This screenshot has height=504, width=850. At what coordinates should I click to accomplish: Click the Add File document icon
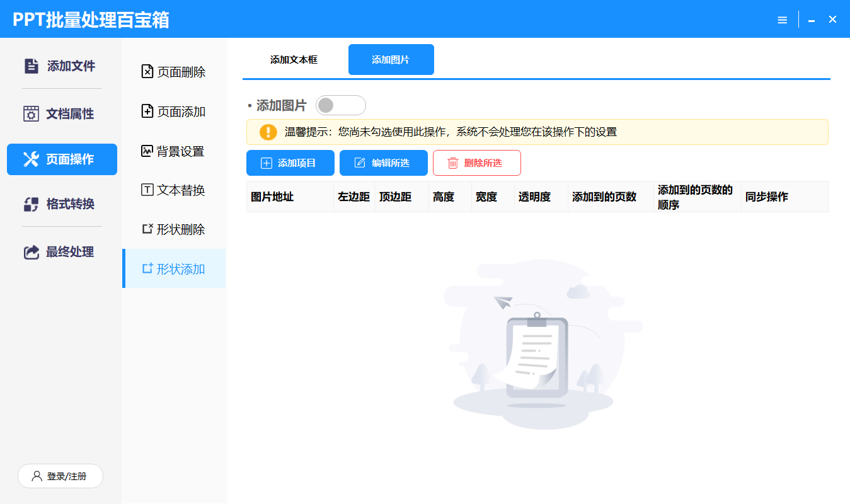(31, 66)
